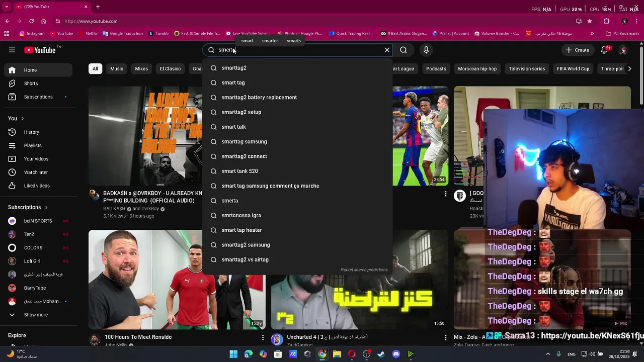Open 'Liked videos' in the sidebar

coord(38,186)
